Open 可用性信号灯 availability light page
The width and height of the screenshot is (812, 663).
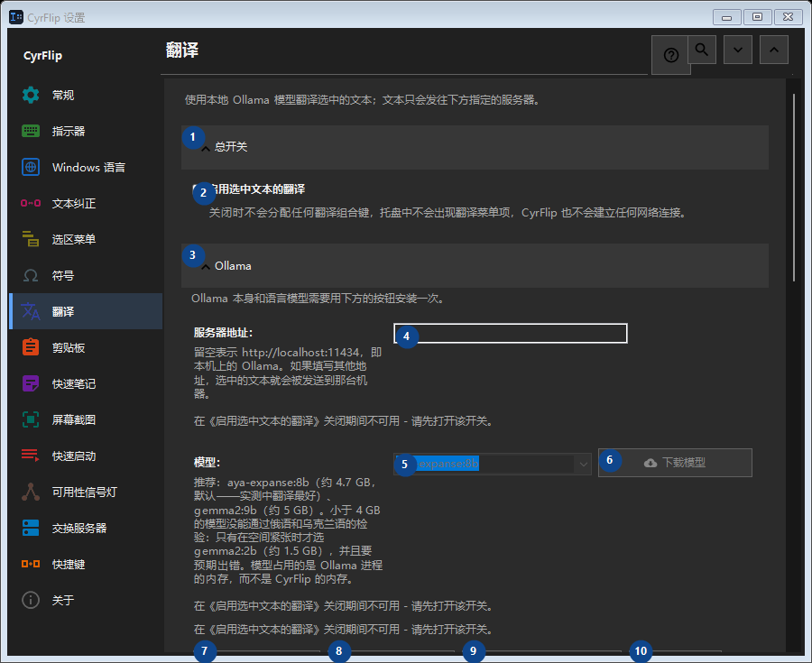click(x=86, y=492)
